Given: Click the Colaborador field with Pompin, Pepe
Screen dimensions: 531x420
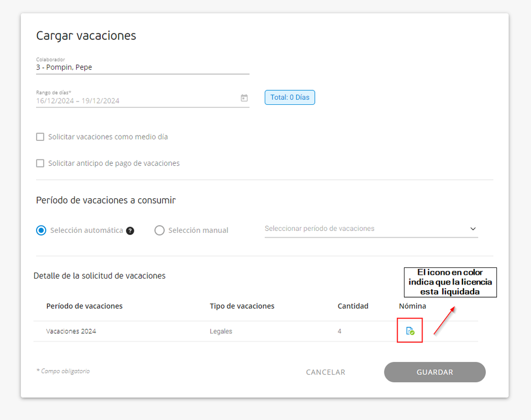Looking at the screenshot, I should 142,68.
